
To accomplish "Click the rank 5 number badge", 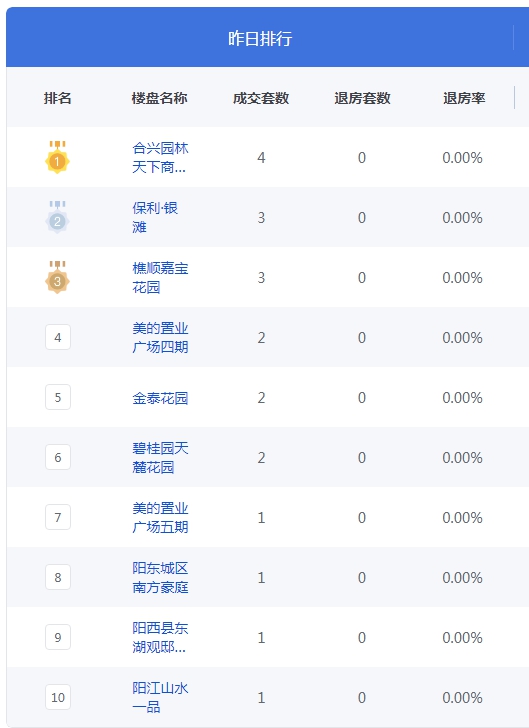I will 58,397.
